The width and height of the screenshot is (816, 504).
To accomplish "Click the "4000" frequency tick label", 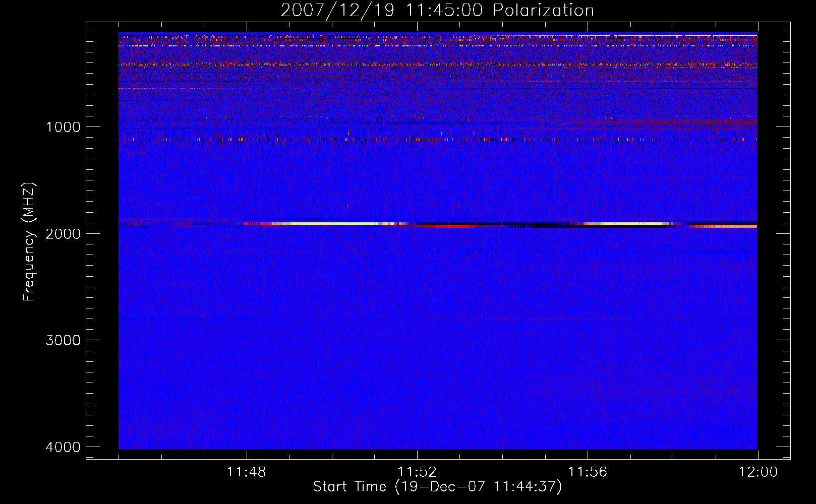I will point(63,447).
